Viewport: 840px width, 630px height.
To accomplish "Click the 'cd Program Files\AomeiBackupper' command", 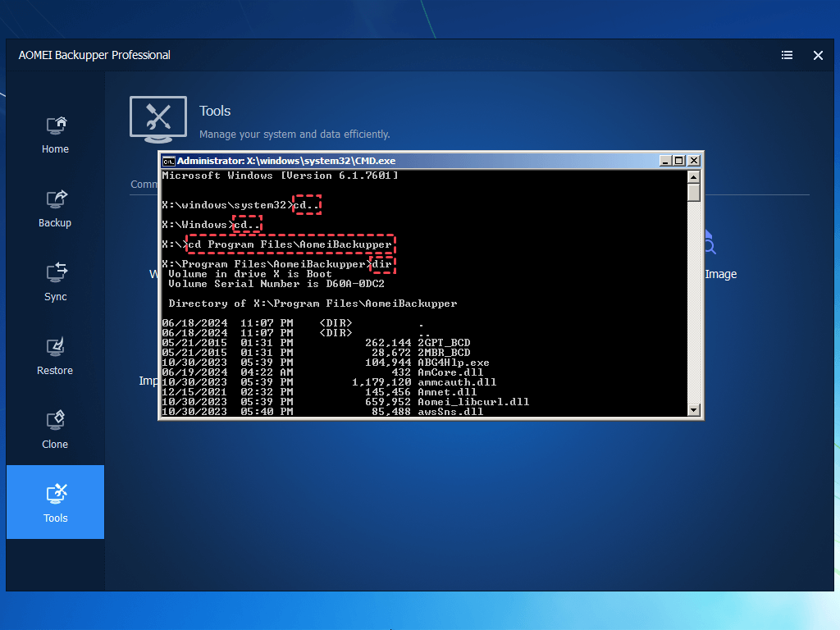I will [x=290, y=244].
